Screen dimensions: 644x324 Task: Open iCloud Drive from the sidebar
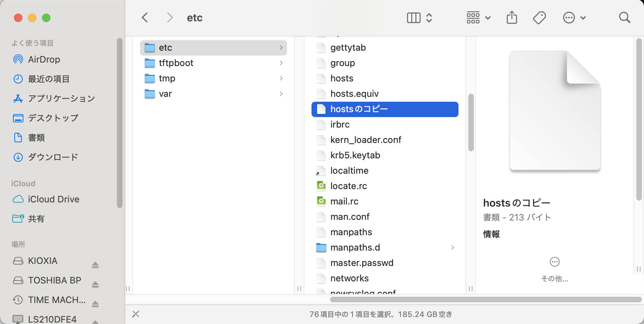(53, 199)
